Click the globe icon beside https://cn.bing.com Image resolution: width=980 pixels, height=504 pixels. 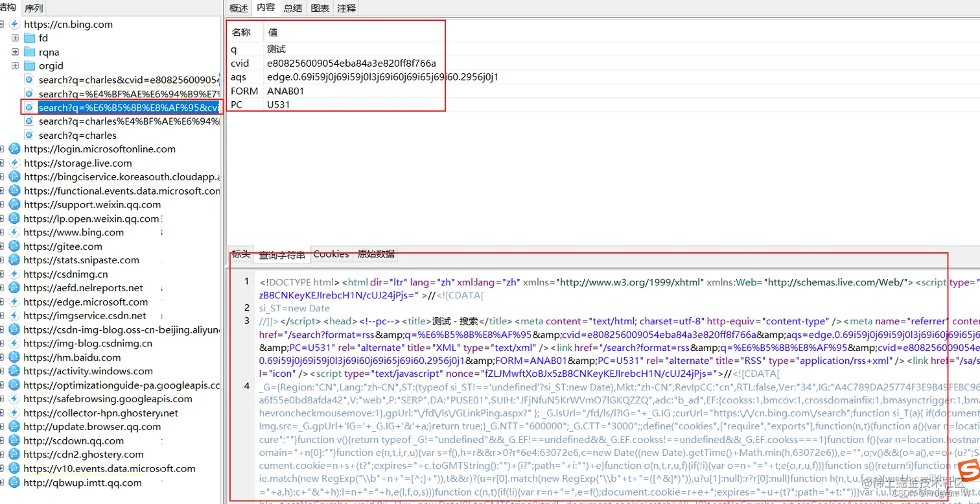(14, 24)
